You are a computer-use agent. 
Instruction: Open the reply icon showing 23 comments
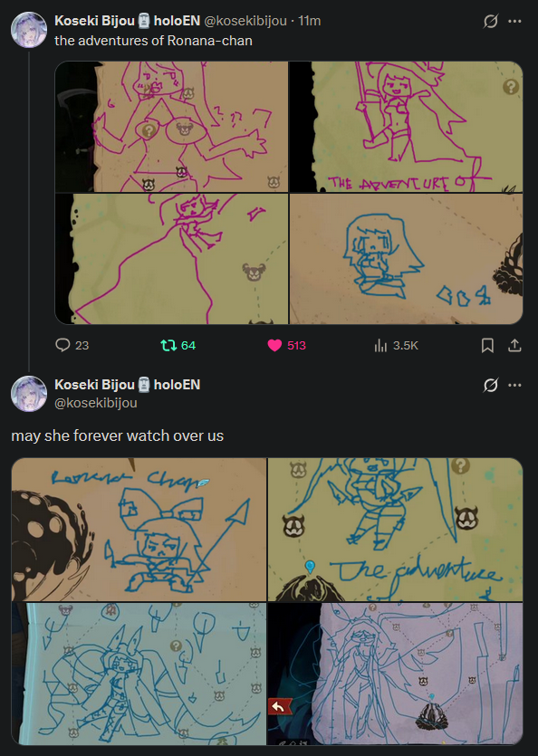click(x=62, y=345)
